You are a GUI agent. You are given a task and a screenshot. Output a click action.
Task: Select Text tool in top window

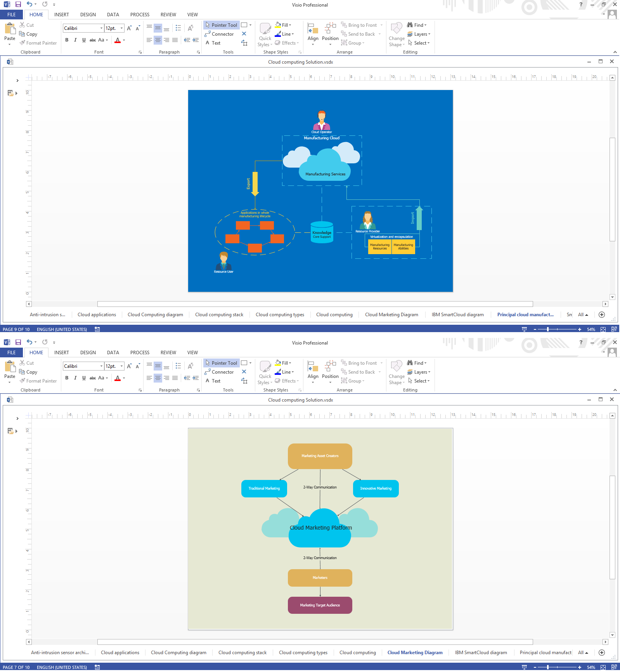coord(213,43)
